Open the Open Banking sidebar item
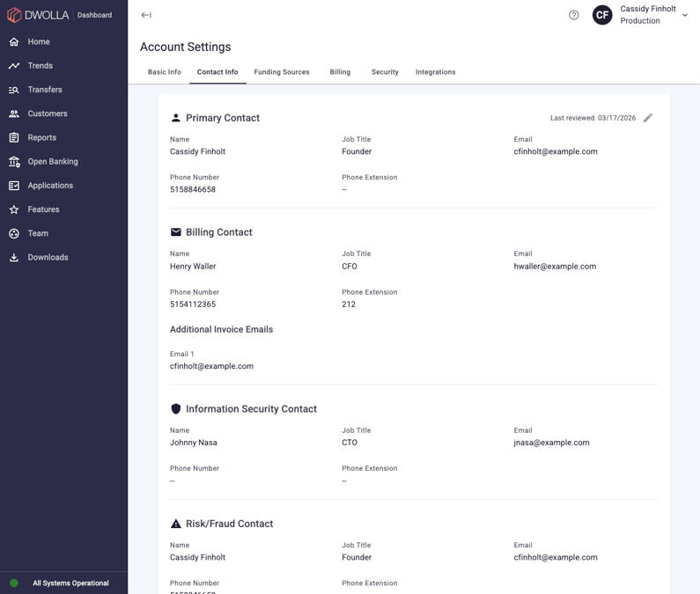 coord(53,162)
